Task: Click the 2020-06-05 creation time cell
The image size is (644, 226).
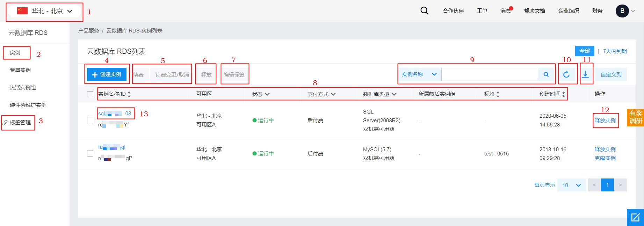Action: click(553, 120)
